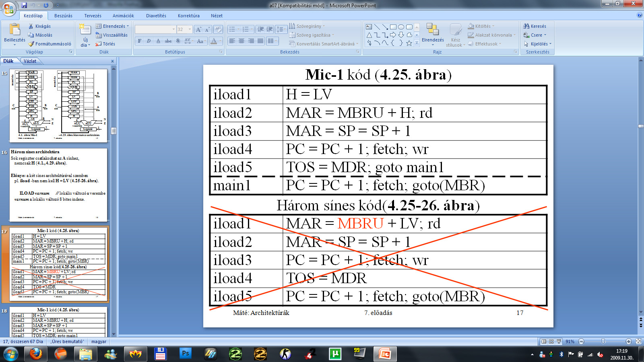Click the Kivágás (cut) scissors icon
The height and width of the screenshot is (362, 644).
31,26
